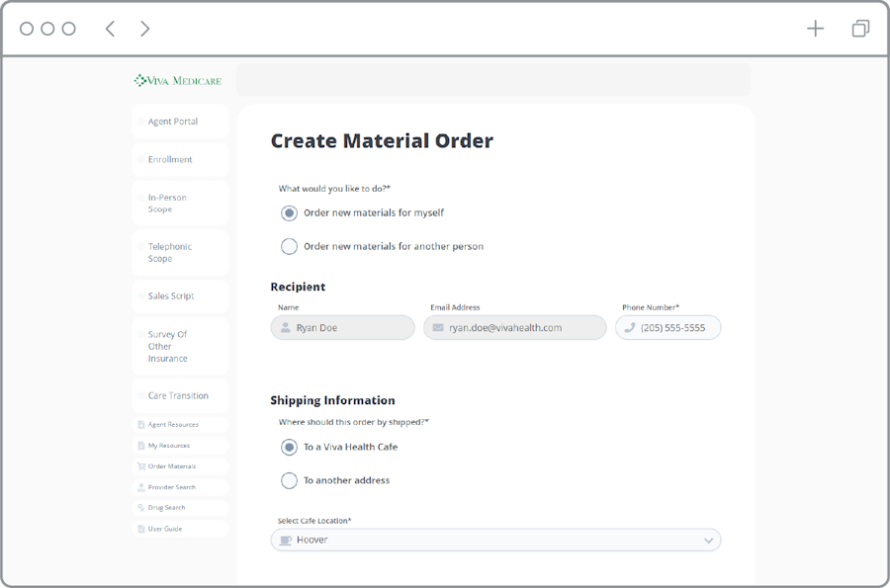This screenshot has width=890, height=588.
Task: Choose To a Viva Health Cafe option
Action: pos(289,447)
